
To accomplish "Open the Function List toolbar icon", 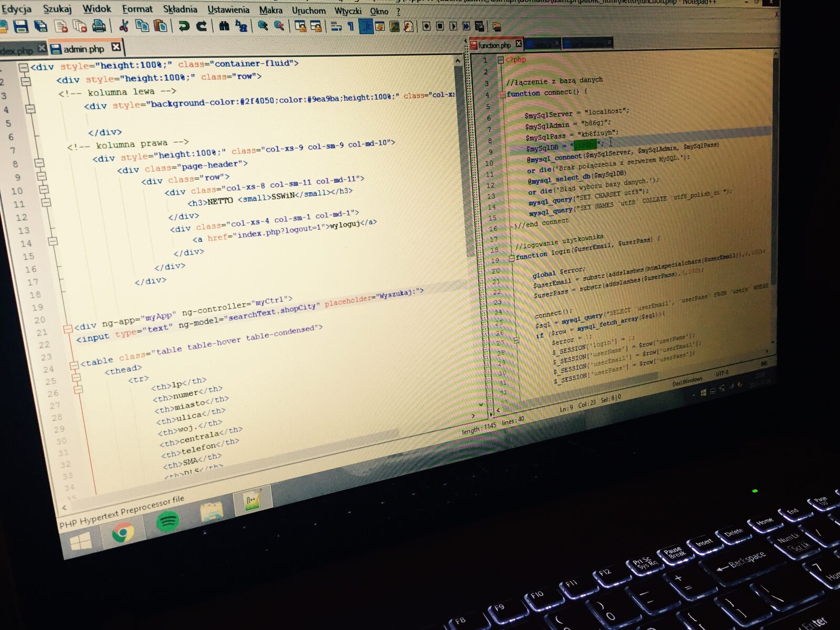I will (x=408, y=26).
